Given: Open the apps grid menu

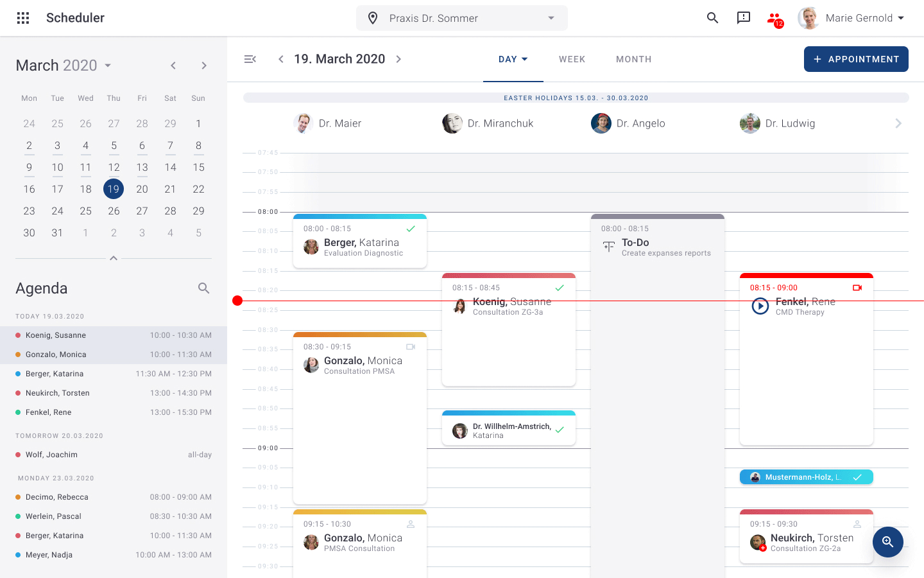Looking at the screenshot, I should click(x=23, y=18).
